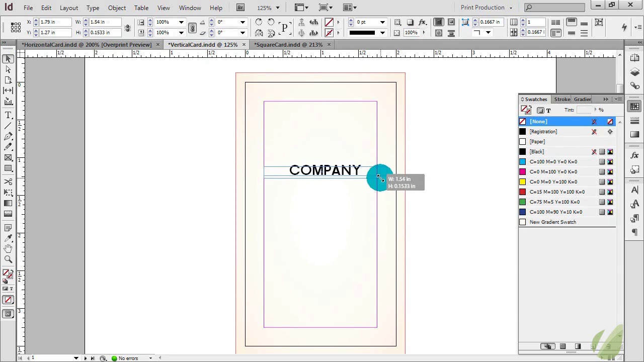Select the New Gradient Swatch entry
Image resolution: width=644 pixels, height=362 pixels.
coord(567,222)
